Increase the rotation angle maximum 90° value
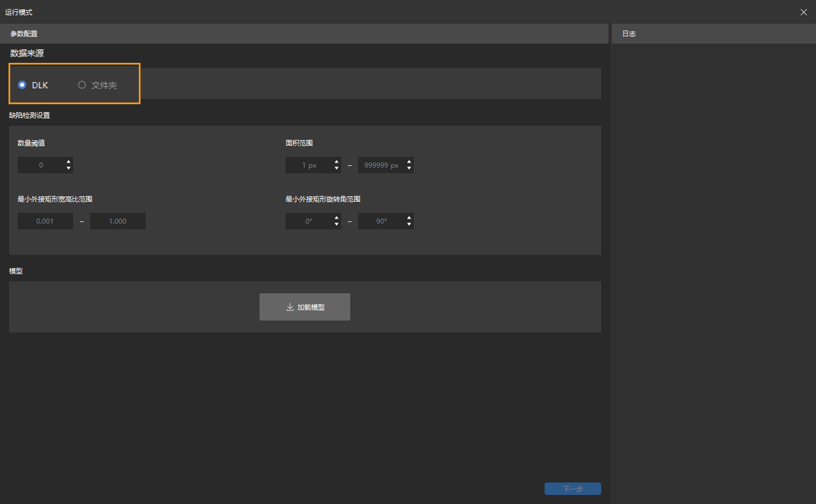Image resolution: width=816 pixels, height=504 pixels. (x=409, y=217)
